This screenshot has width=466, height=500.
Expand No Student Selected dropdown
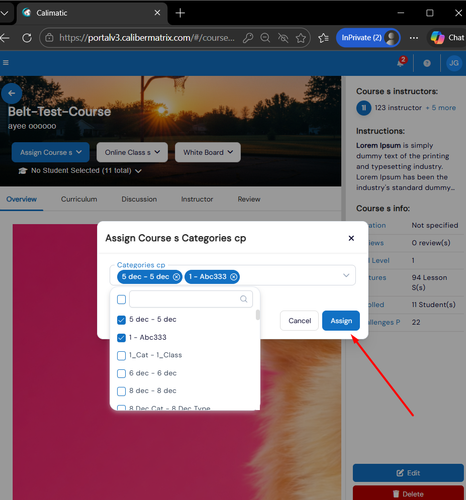[80, 171]
